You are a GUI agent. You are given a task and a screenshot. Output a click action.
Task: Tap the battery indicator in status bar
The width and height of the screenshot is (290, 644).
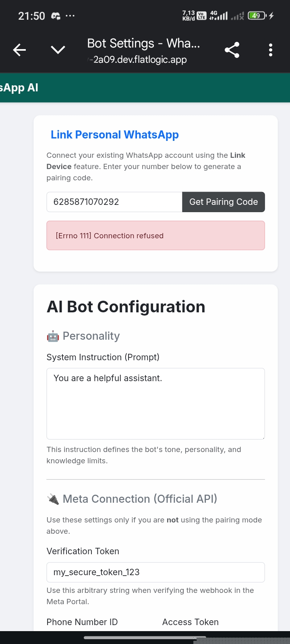pos(257,16)
